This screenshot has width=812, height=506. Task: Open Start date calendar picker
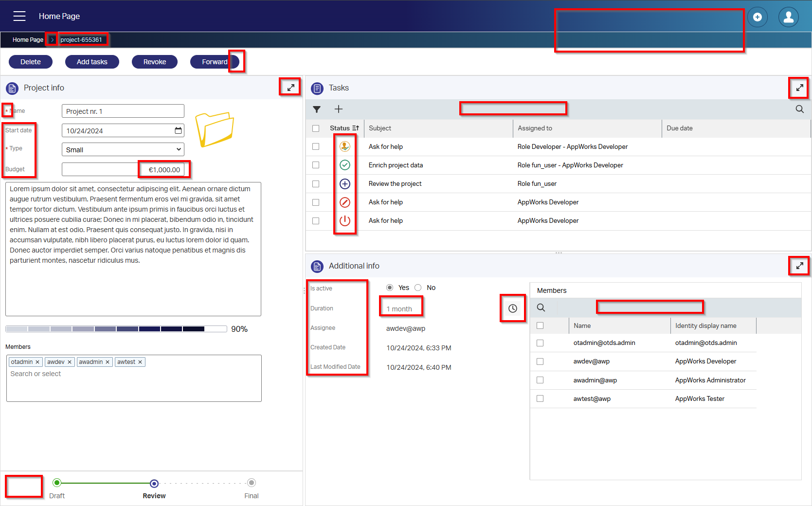[178, 130]
